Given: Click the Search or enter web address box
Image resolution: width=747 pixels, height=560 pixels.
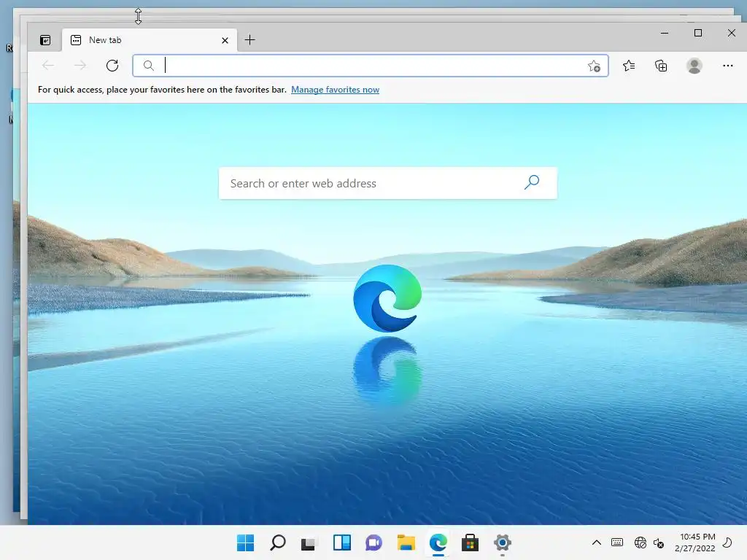Looking at the screenshot, I should (388, 183).
